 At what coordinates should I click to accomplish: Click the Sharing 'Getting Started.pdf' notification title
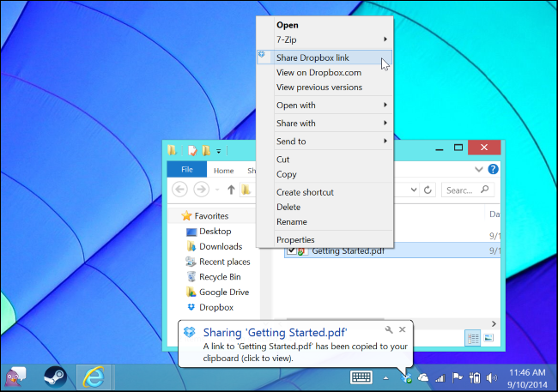275,332
